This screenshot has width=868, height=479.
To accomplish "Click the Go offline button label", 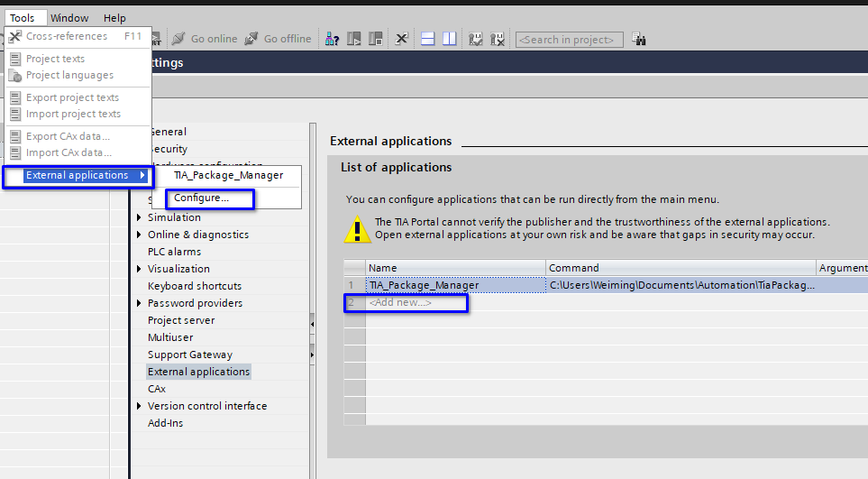I will pos(288,39).
